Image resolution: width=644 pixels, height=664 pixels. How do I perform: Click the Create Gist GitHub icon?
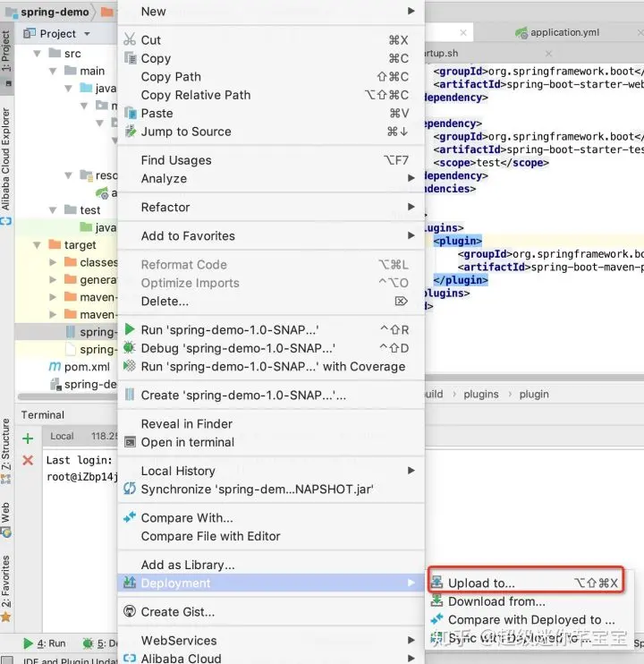130,611
